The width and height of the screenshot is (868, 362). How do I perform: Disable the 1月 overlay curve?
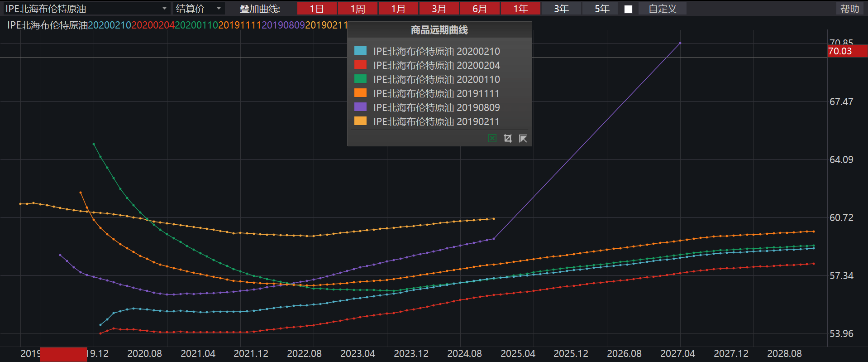[398, 9]
